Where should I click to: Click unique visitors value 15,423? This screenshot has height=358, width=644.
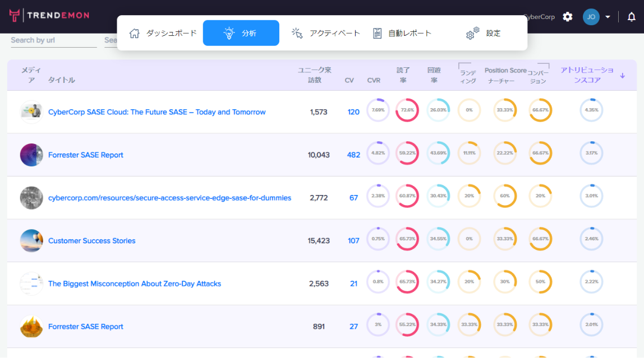(319, 241)
